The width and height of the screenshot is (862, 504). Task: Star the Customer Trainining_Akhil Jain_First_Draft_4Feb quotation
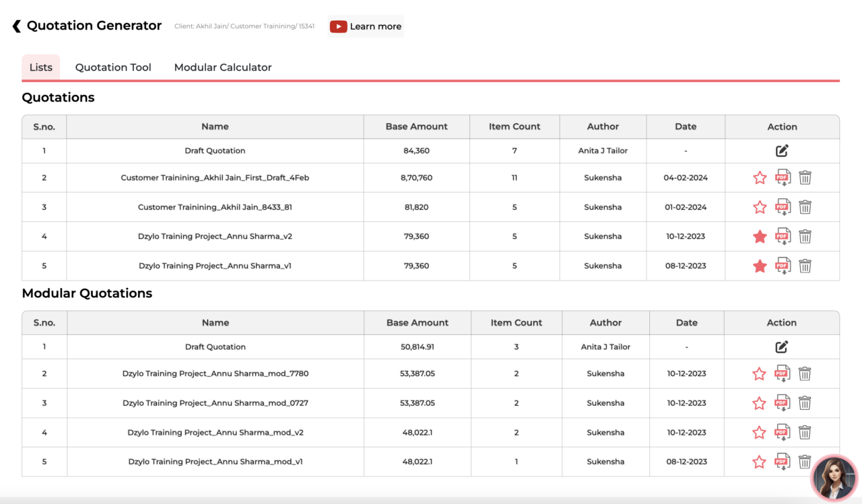[x=760, y=178]
